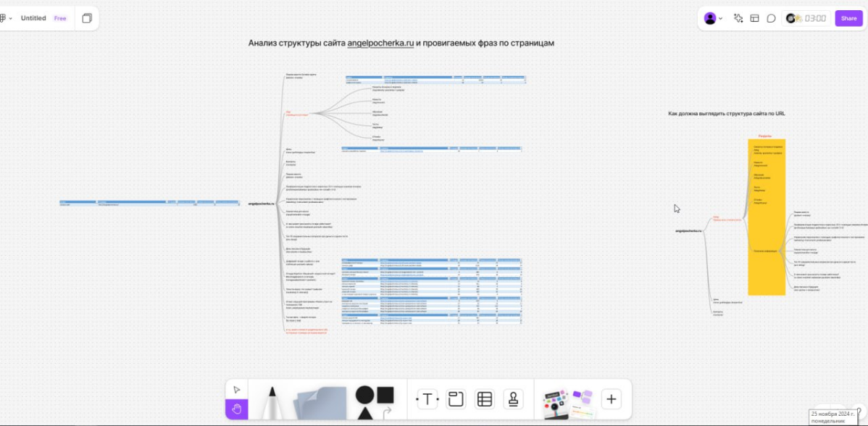
Task: Insert a table with the table tool
Action: pyautogui.click(x=485, y=399)
